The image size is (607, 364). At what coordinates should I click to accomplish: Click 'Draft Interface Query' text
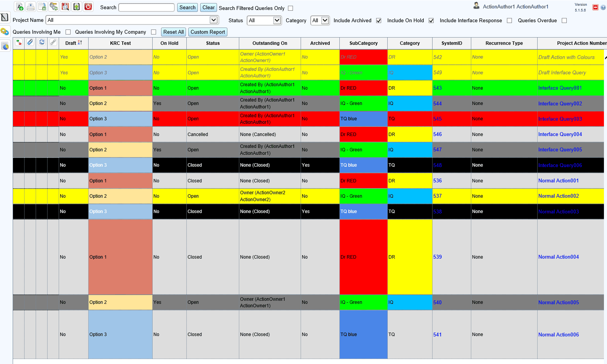pos(563,73)
